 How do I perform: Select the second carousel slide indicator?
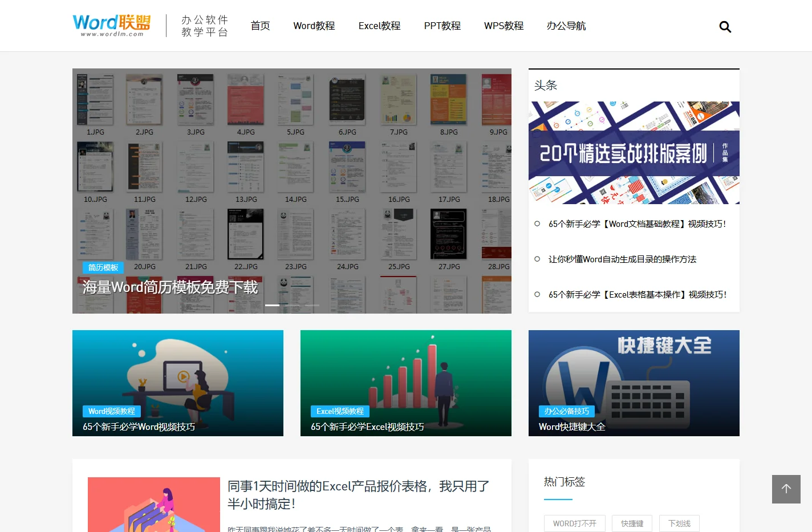(292, 306)
